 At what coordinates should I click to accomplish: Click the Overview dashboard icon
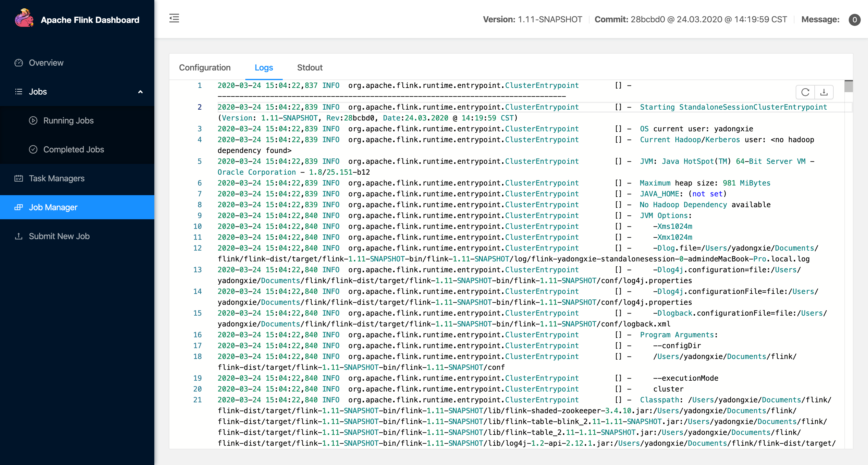tap(18, 63)
